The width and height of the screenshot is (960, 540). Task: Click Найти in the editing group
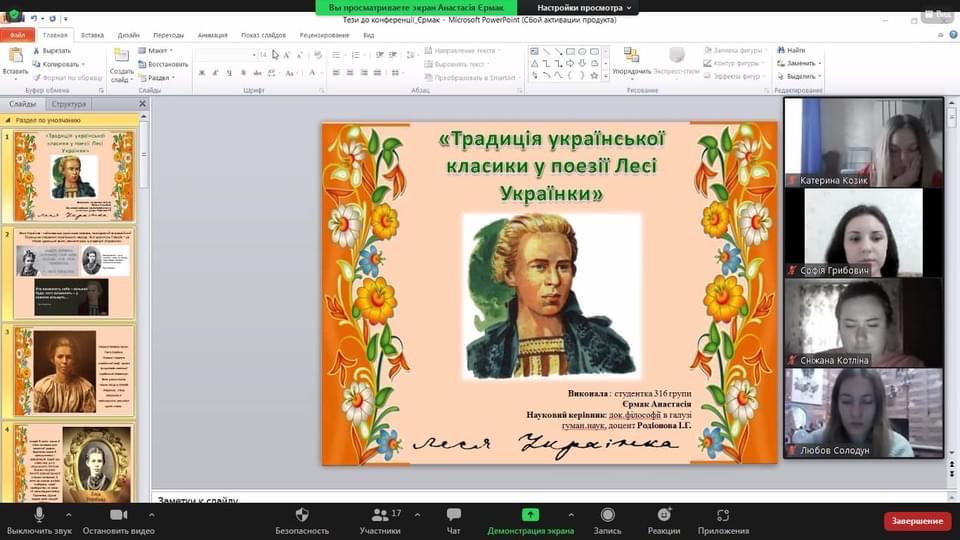(795, 50)
